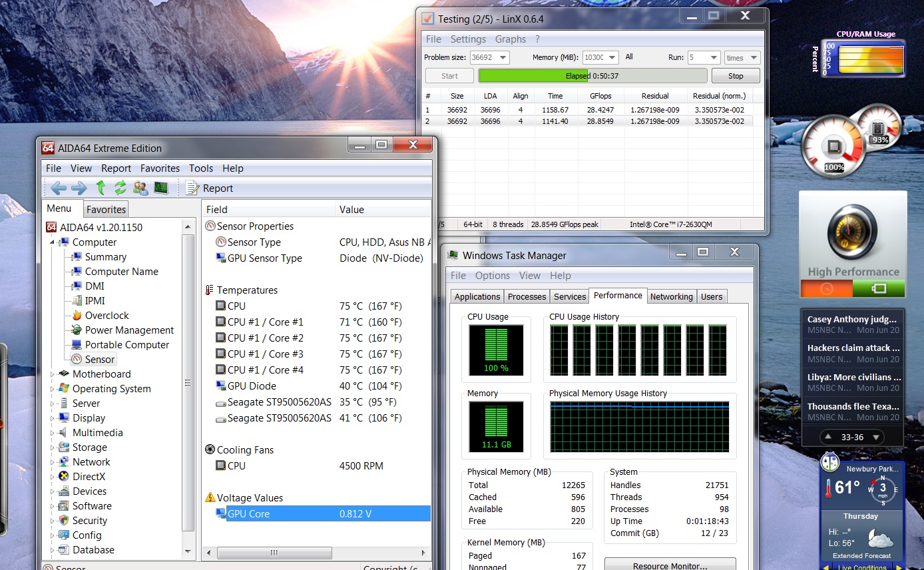This screenshot has width=924, height=570.
Task: Go forward with AIDA64 blue right arrow
Action: click(x=79, y=188)
